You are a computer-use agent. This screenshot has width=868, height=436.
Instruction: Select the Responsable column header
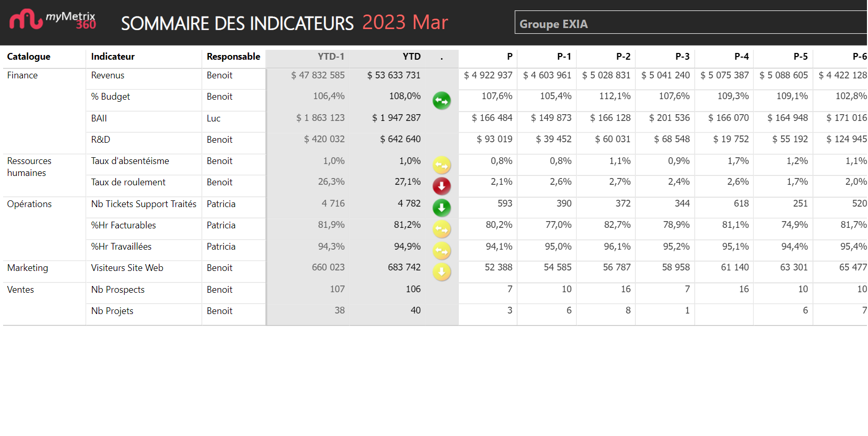[233, 57]
